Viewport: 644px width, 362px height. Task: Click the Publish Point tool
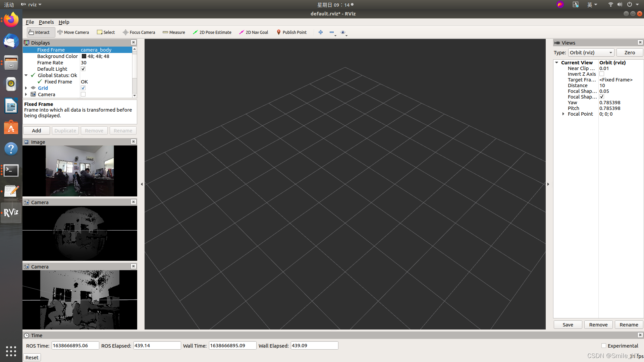pos(291,32)
